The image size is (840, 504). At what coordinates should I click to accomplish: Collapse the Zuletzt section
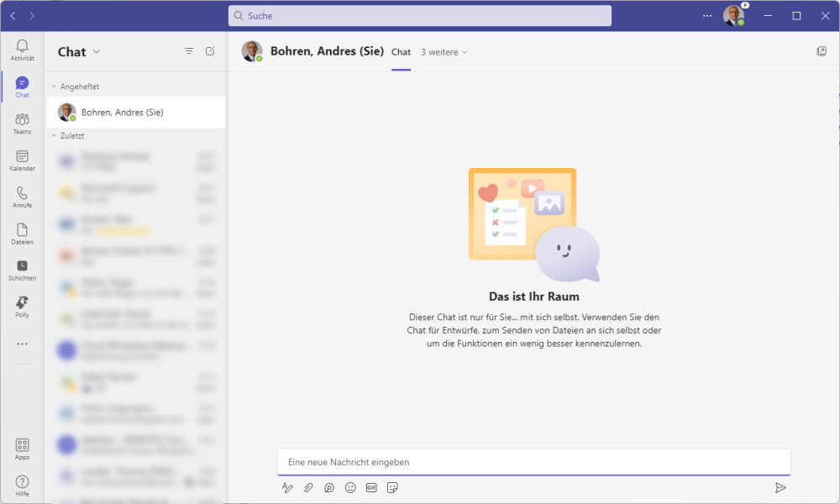pos(69,135)
